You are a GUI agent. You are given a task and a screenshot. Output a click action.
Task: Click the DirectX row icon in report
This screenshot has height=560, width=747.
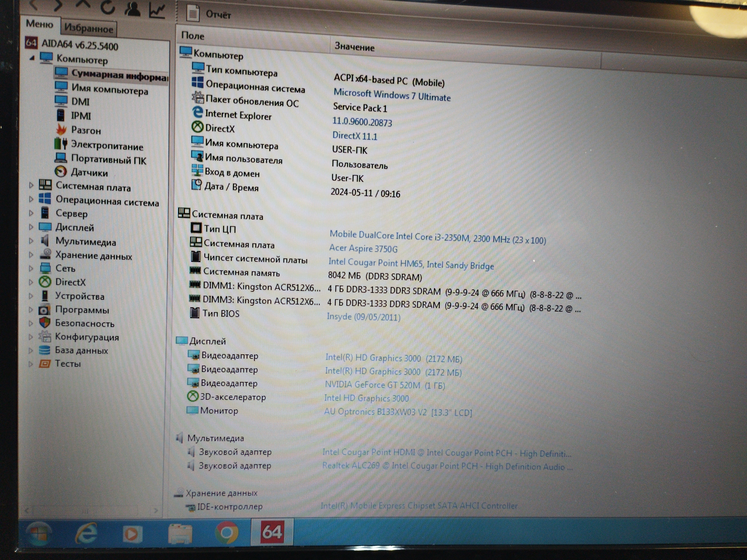[197, 127]
